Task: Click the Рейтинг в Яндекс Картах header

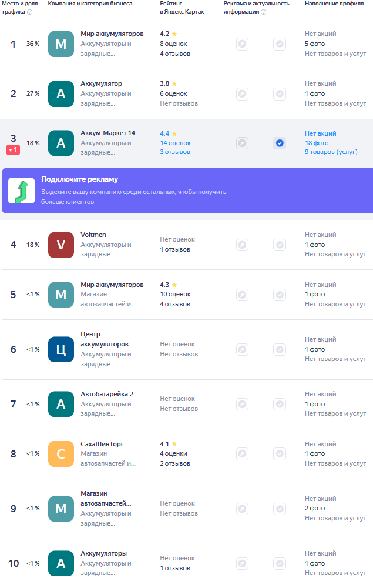Action: [x=182, y=8]
